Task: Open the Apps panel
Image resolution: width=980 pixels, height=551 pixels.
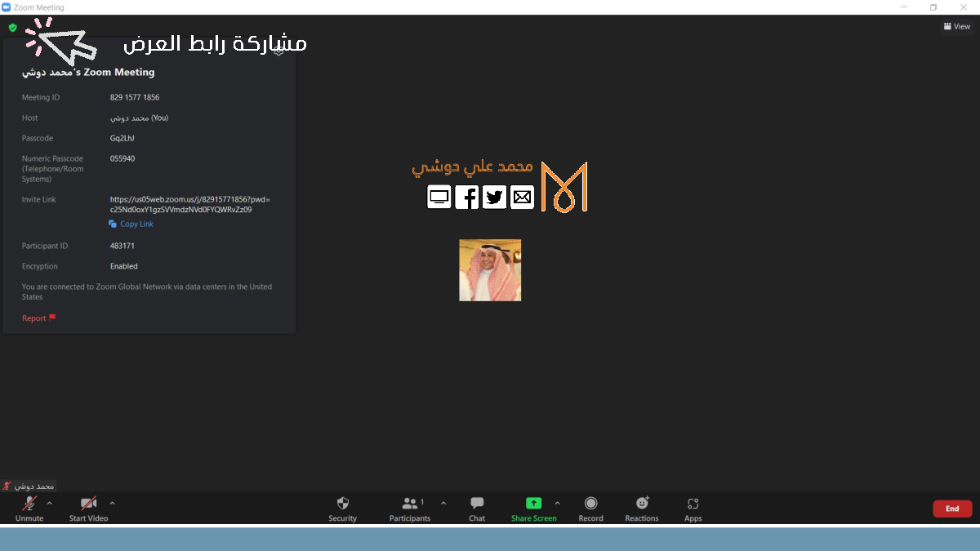Action: point(693,504)
